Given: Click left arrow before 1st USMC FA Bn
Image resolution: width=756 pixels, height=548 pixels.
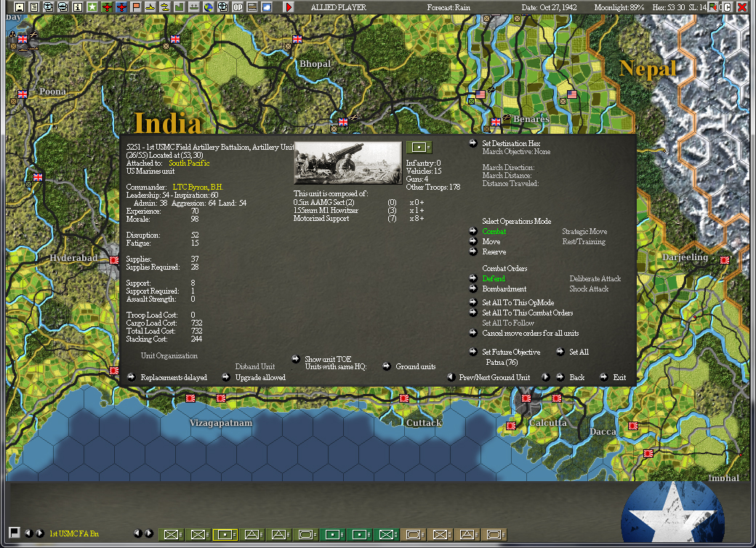Looking at the screenshot, I should (29, 533).
